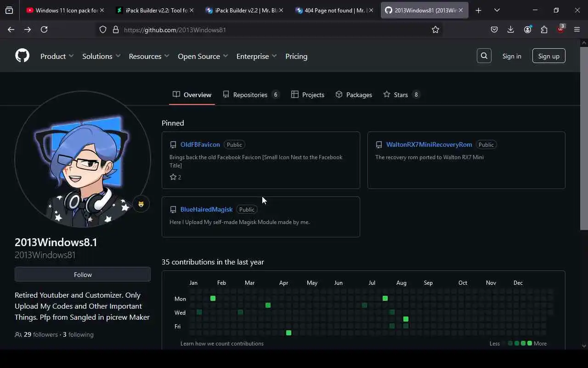Open Learn how we count contributions
Screen dimensions: 588x368
222,344
